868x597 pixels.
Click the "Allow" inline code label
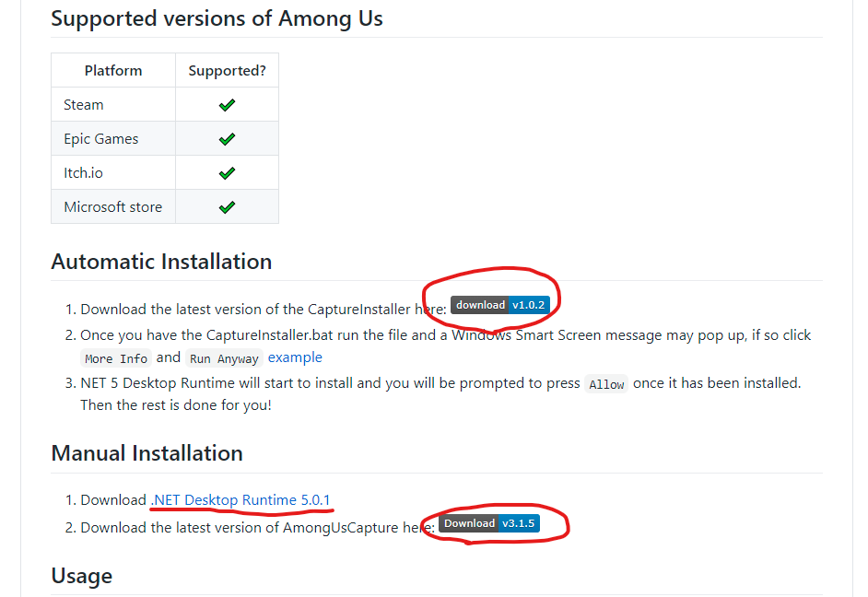pos(606,384)
